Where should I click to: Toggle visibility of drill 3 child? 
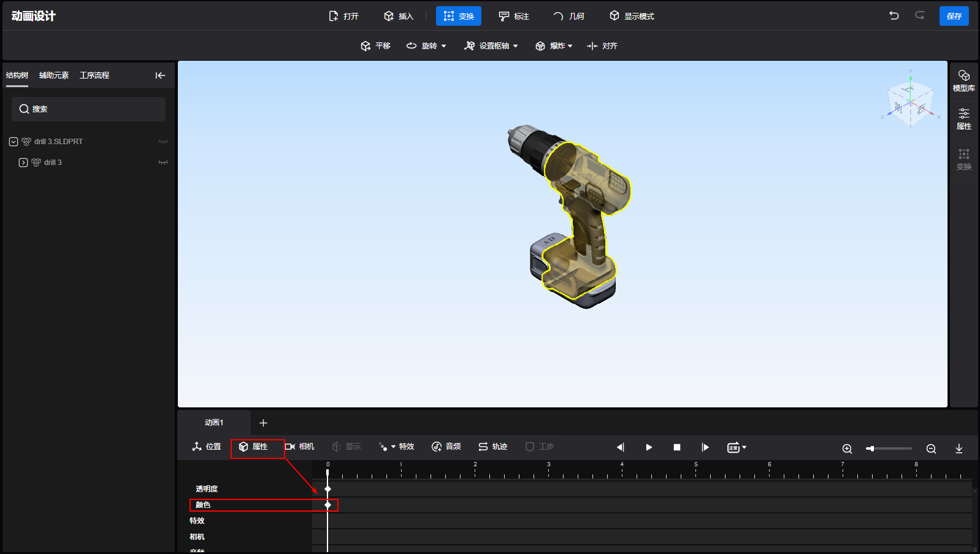point(163,163)
